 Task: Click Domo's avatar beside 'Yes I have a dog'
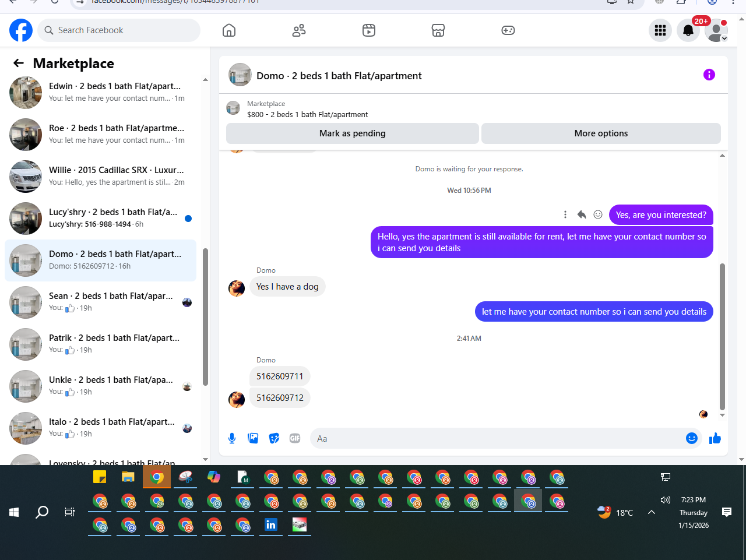click(x=237, y=288)
